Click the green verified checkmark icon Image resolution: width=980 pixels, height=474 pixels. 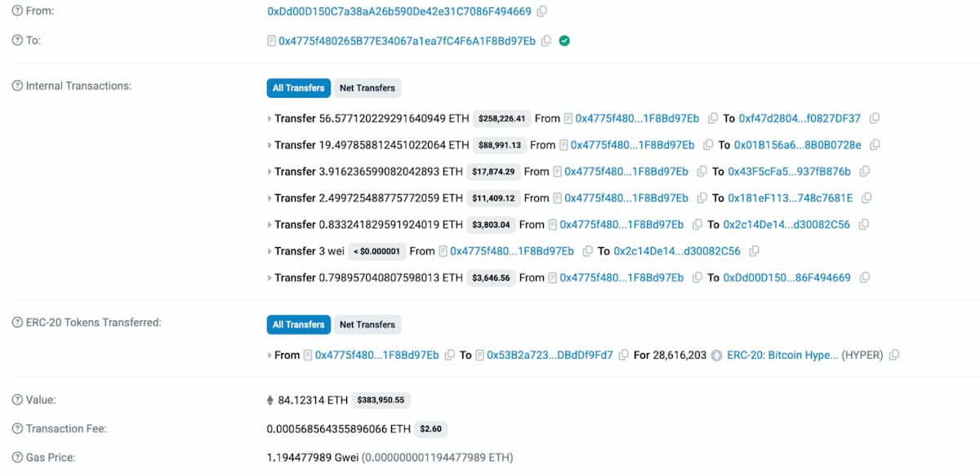pos(564,41)
